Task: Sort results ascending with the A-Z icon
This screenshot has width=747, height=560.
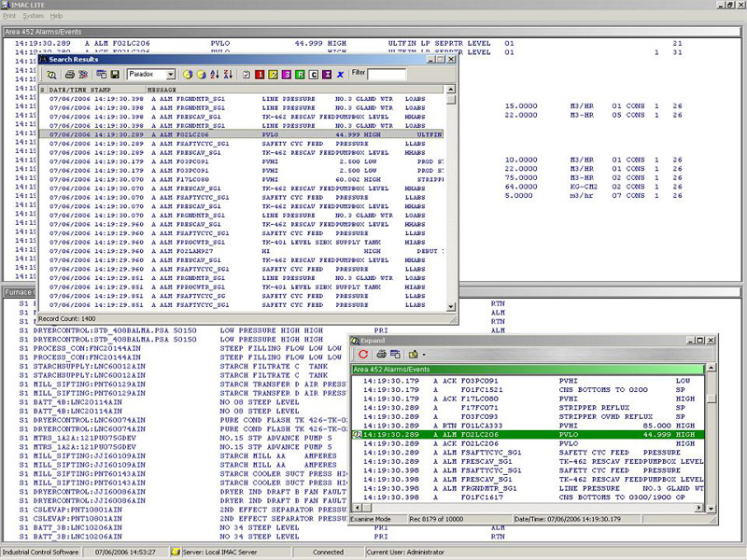Action: (x=216, y=74)
